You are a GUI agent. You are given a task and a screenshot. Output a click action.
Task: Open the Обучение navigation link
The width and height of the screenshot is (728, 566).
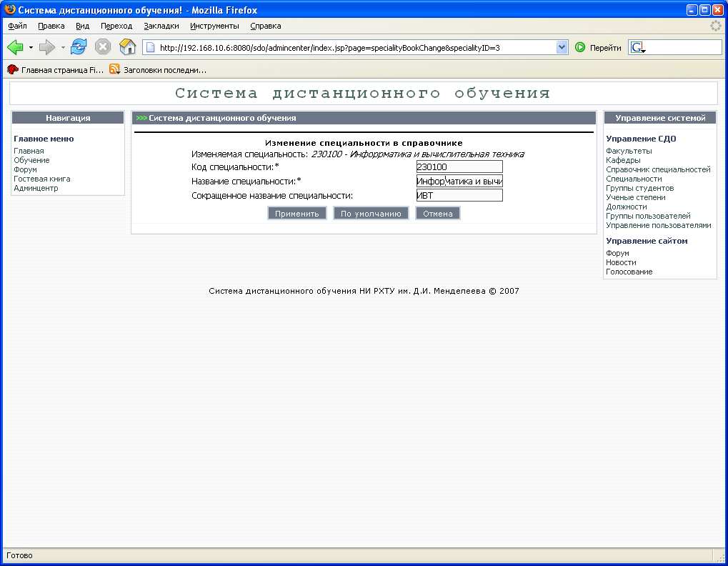(x=31, y=160)
